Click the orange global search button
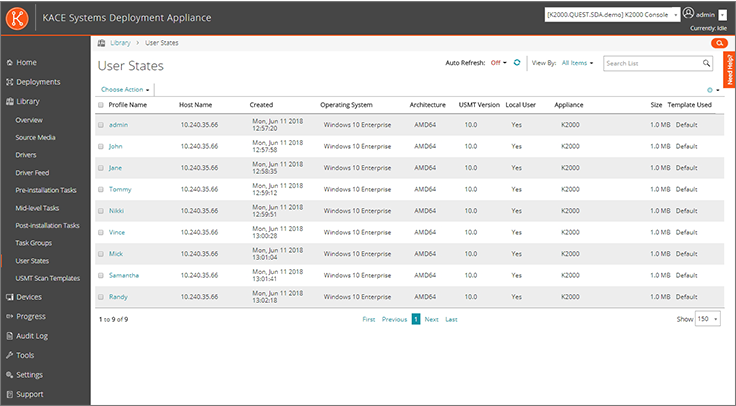The height and width of the screenshot is (406, 736). [x=719, y=43]
